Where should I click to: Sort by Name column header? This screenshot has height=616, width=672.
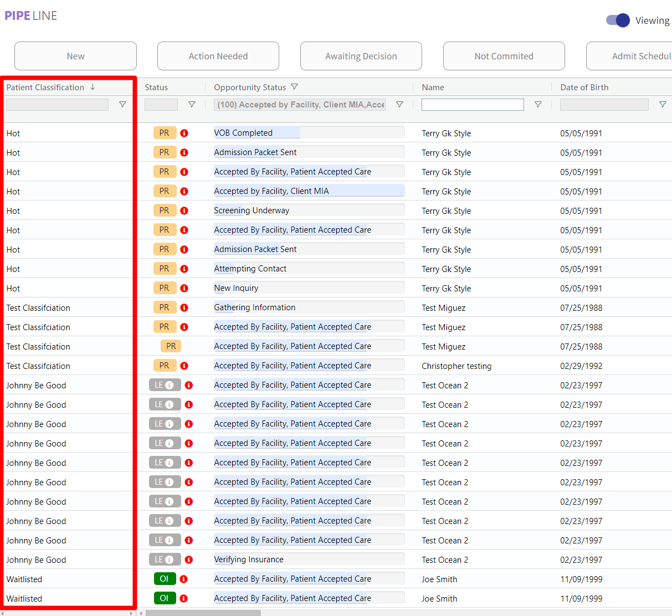[433, 88]
